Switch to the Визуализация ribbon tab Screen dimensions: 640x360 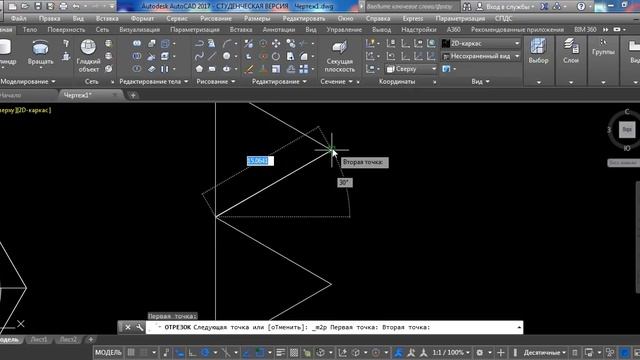coord(140,29)
